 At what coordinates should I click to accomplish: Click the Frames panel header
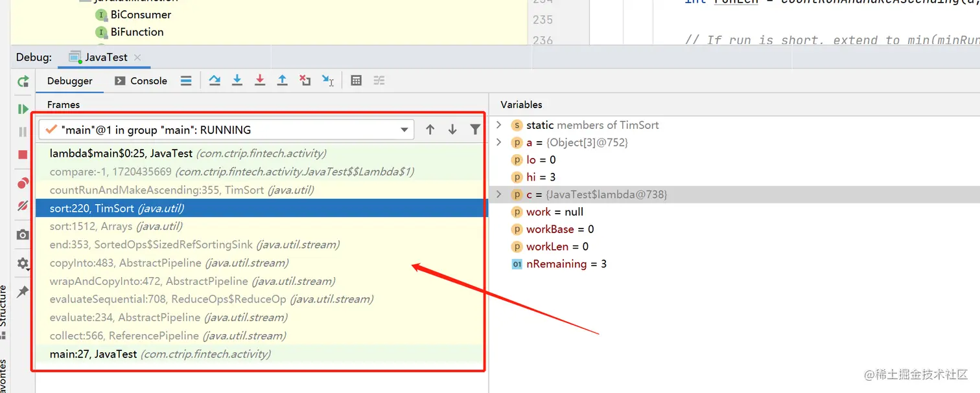point(64,104)
